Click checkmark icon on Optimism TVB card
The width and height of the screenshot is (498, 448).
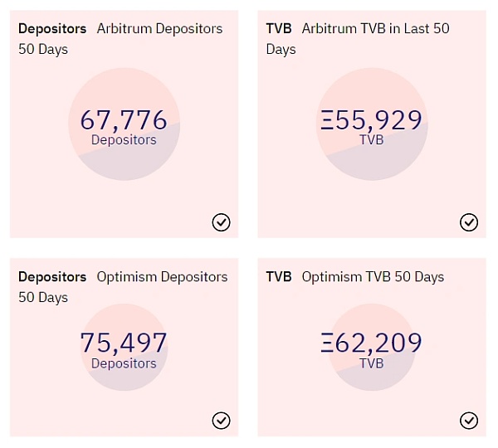(x=469, y=421)
